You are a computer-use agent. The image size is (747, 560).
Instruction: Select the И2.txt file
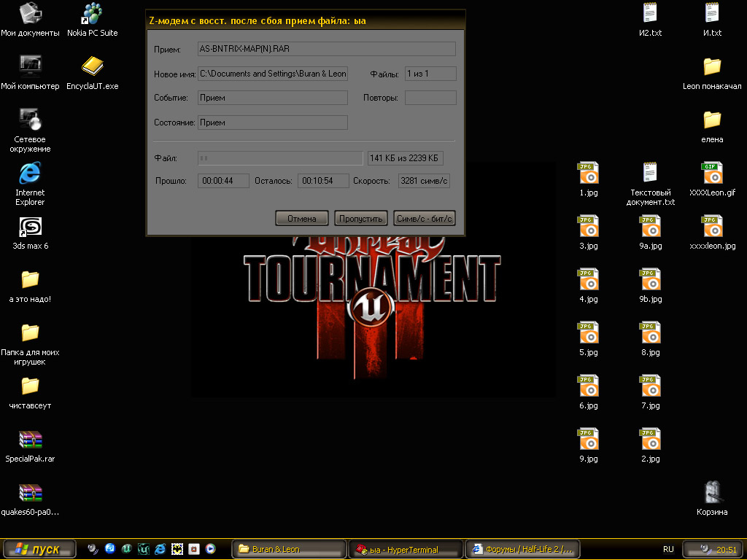pos(650,20)
